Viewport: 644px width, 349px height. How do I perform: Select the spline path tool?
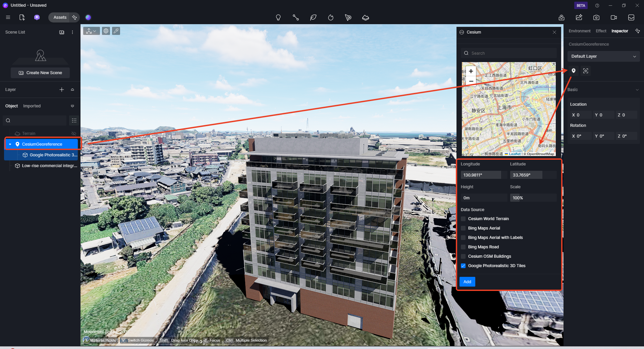pyautogui.click(x=296, y=17)
